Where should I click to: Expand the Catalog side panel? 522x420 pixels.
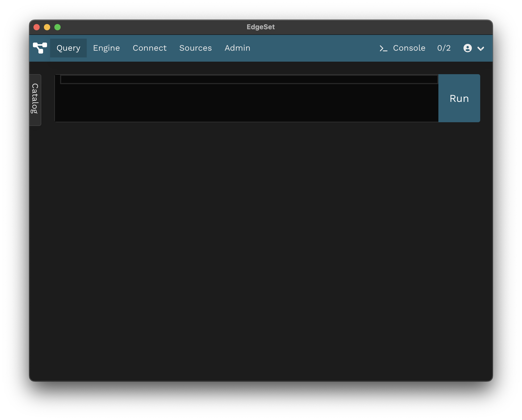point(35,100)
